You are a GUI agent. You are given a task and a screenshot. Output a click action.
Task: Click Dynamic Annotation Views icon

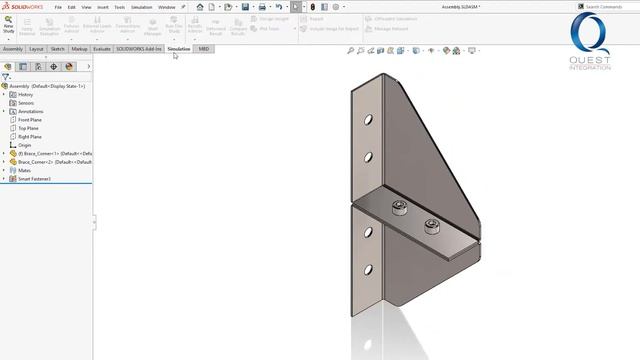tap(391, 51)
